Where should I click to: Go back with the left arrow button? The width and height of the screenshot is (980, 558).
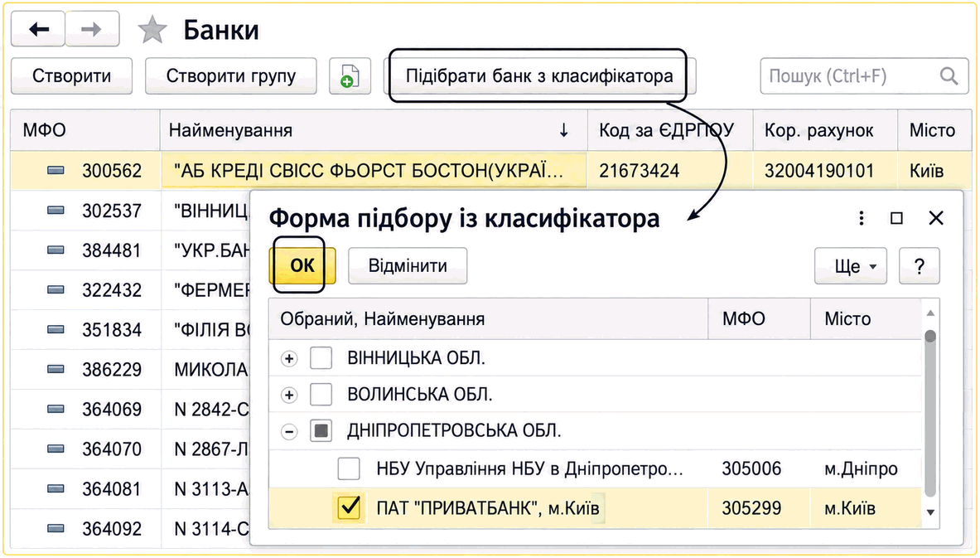click(x=37, y=29)
